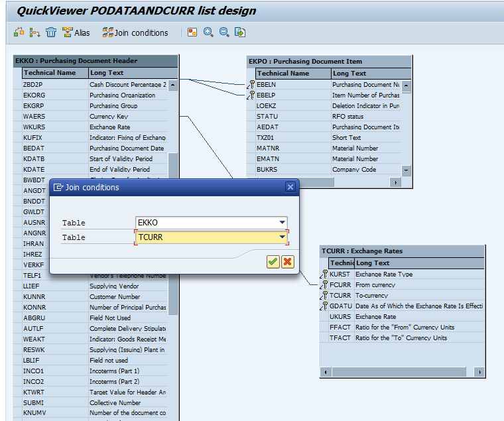504x421 pixels.
Task: Click the EKKO Purchasing Document Header title
Action: (95, 61)
